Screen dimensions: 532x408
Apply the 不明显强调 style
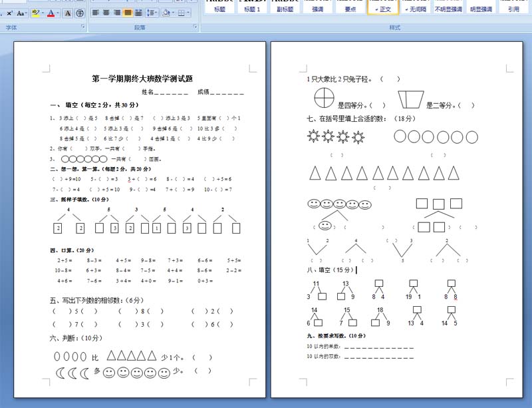coord(448,7)
